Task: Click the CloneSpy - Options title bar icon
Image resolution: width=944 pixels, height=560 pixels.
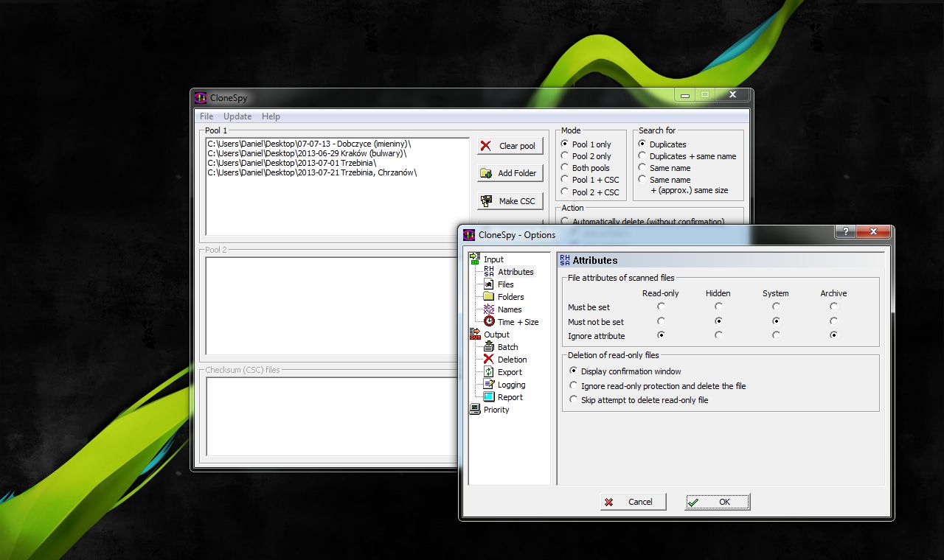Action: tap(469, 235)
